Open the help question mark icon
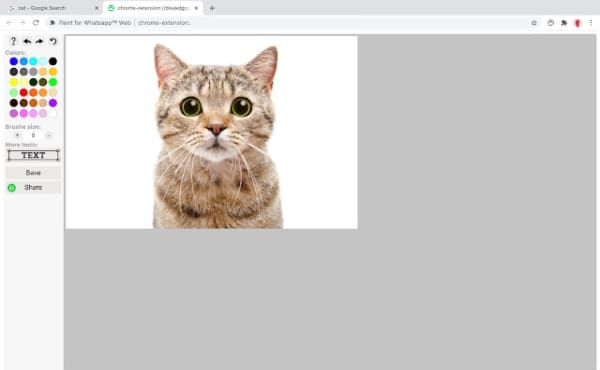Image resolution: width=600 pixels, height=370 pixels. (13, 41)
